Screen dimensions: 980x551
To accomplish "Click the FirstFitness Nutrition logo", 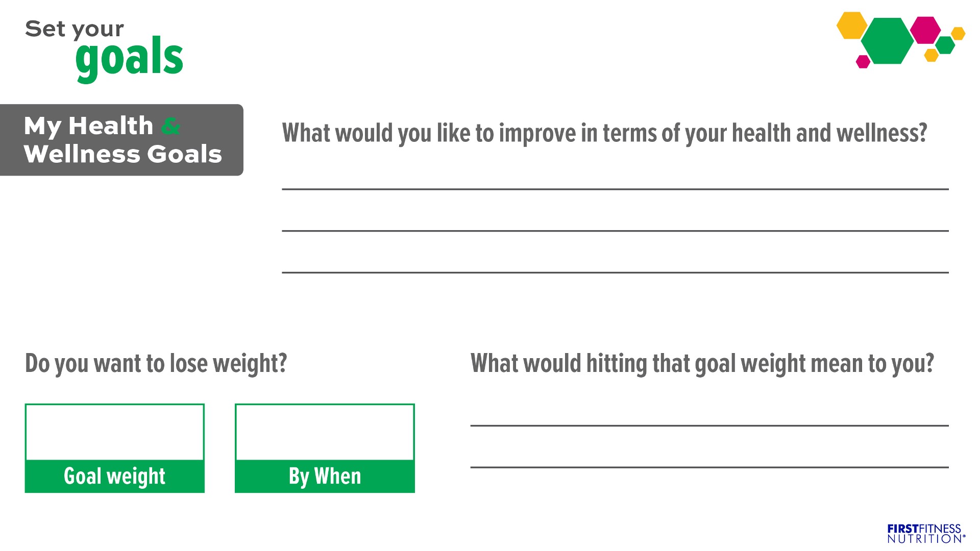I will click(x=926, y=534).
